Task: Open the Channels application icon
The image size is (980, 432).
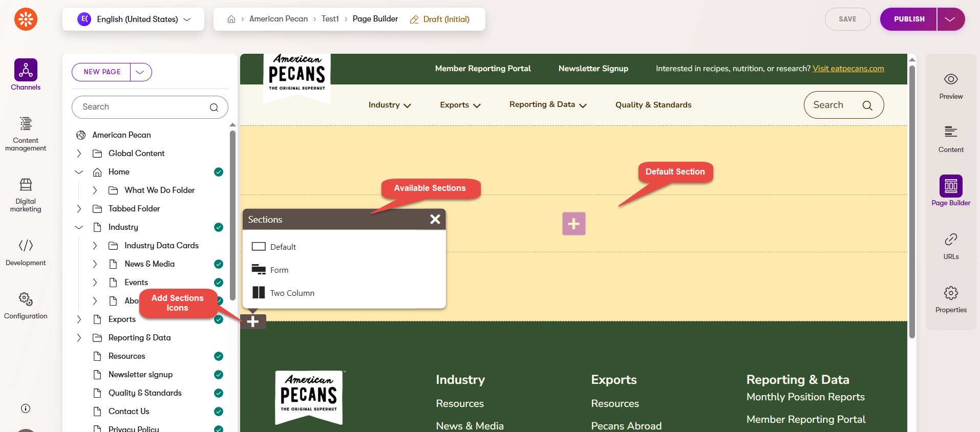Action: click(x=26, y=70)
